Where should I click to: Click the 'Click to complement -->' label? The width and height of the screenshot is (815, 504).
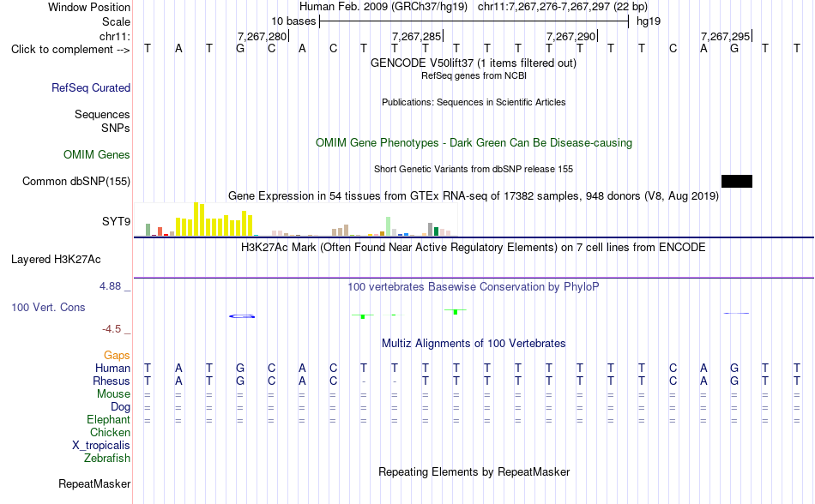[x=70, y=50]
